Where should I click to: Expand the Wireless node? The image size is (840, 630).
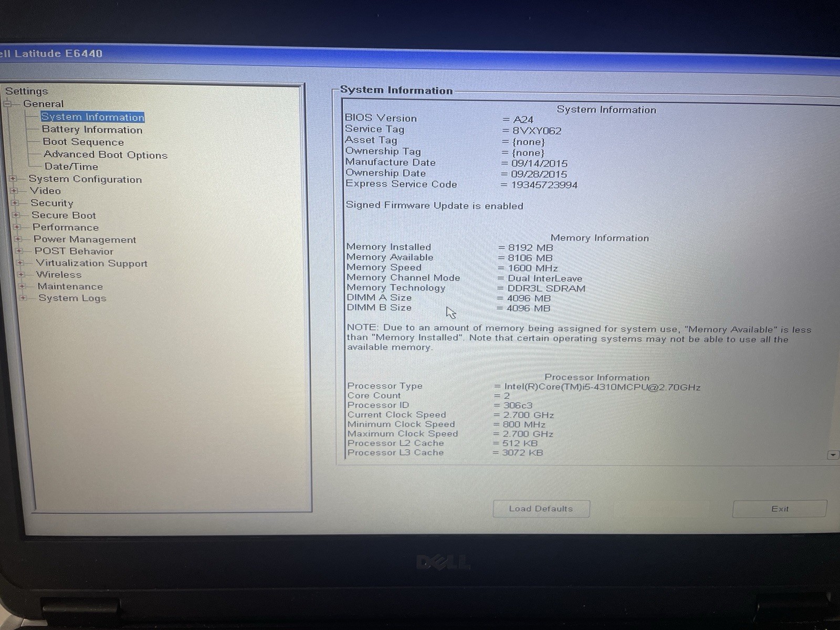(x=22, y=275)
